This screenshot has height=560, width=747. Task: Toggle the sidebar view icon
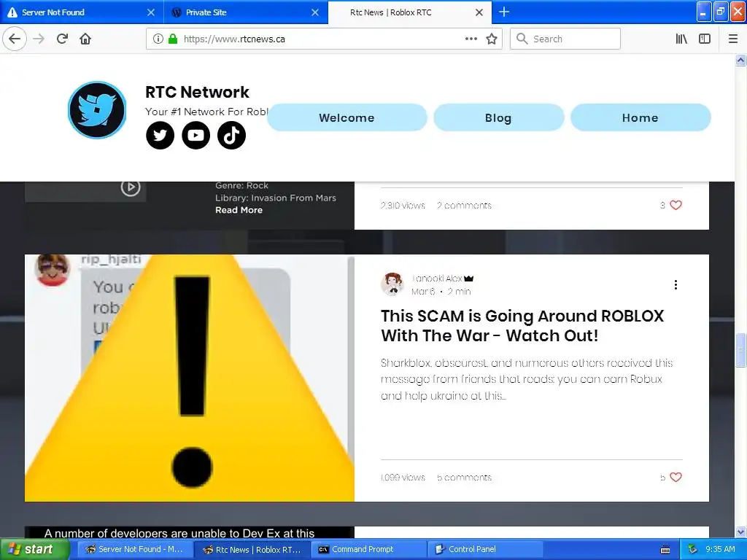click(705, 39)
